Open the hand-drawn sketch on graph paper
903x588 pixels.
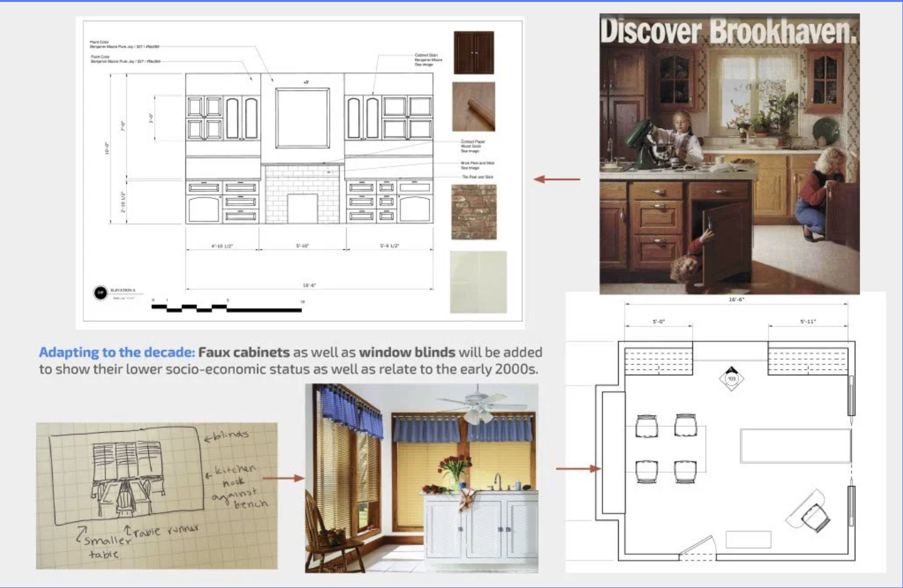click(157, 496)
